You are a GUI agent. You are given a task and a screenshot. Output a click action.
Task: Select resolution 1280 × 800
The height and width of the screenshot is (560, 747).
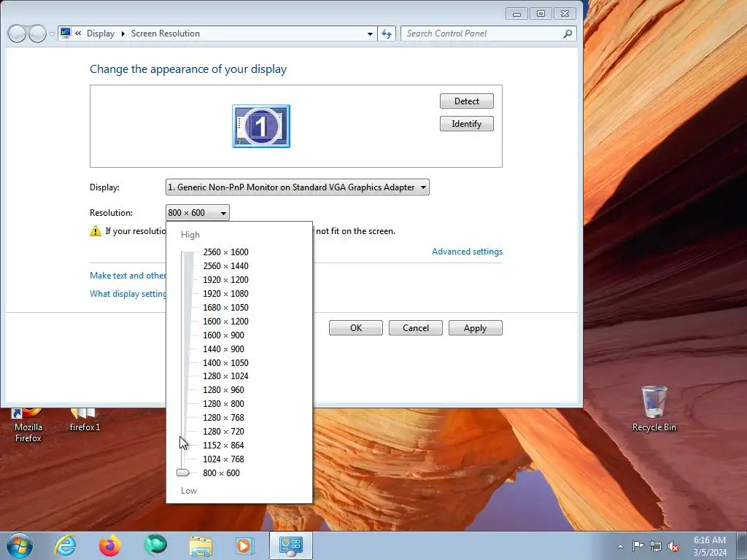[x=223, y=403]
